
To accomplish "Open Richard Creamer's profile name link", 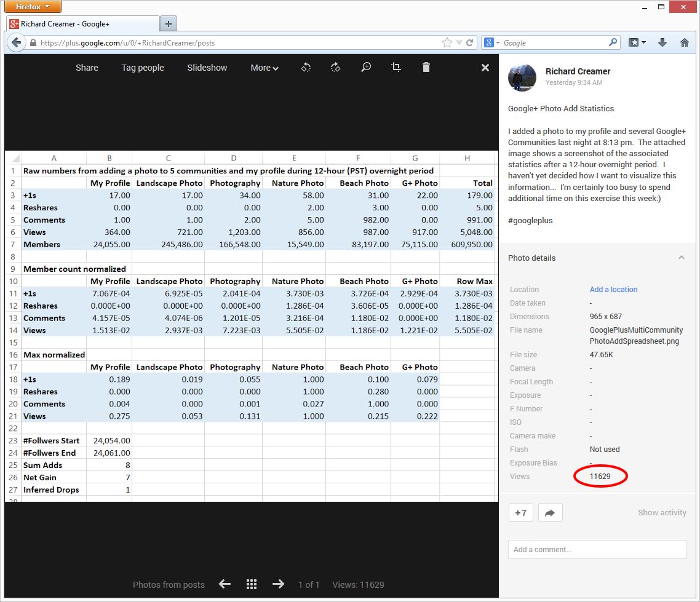I will 578,71.
